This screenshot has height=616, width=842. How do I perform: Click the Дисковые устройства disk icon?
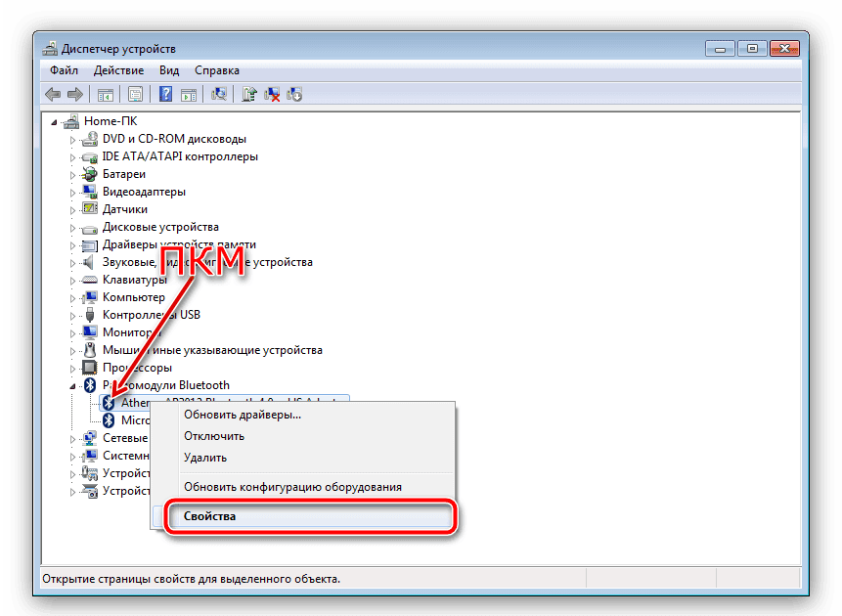click(90, 228)
